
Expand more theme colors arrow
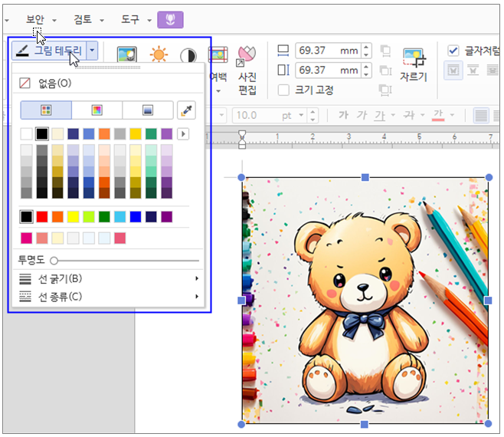pos(183,134)
